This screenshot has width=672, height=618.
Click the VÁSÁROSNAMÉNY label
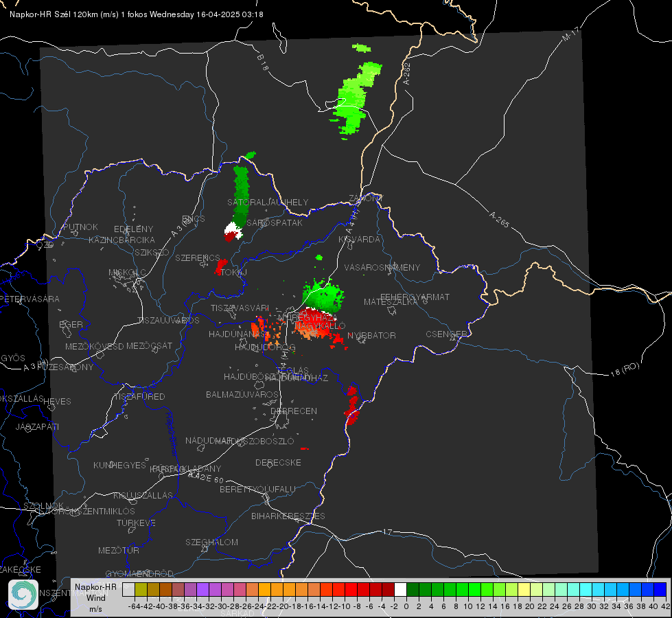click(x=382, y=267)
